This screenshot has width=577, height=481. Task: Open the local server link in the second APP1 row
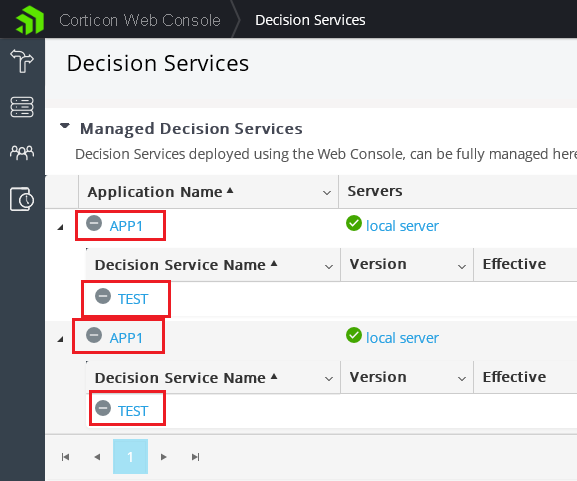(402, 338)
